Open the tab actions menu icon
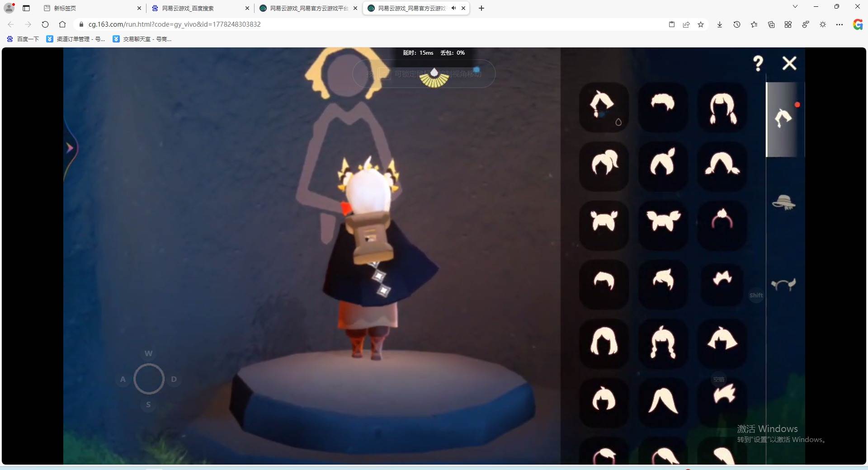Image resolution: width=868 pixels, height=470 pixels. coord(26,8)
